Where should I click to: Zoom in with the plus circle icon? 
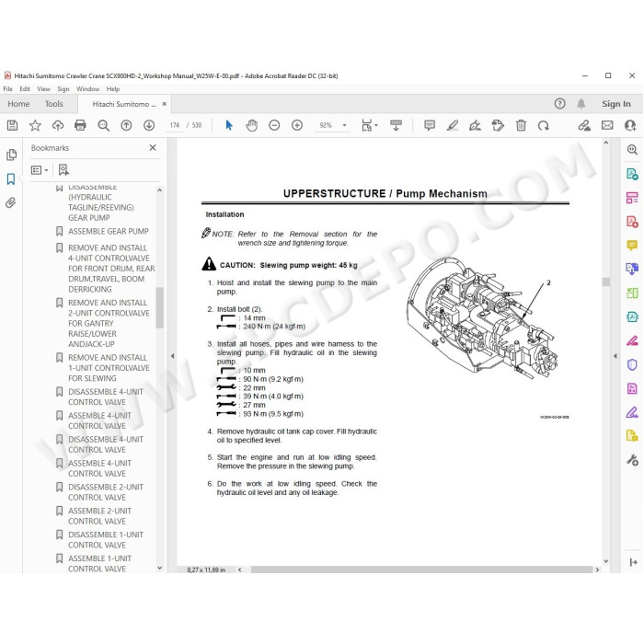pos(297,125)
